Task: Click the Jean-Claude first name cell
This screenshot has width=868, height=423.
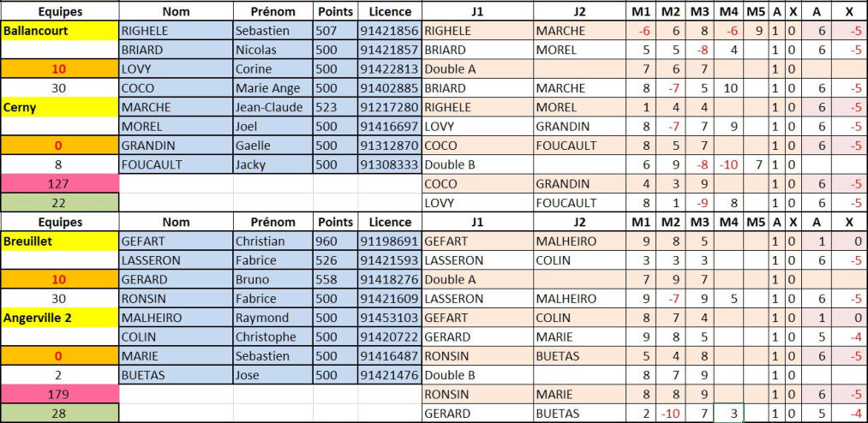Action: (x=273, y=107)
